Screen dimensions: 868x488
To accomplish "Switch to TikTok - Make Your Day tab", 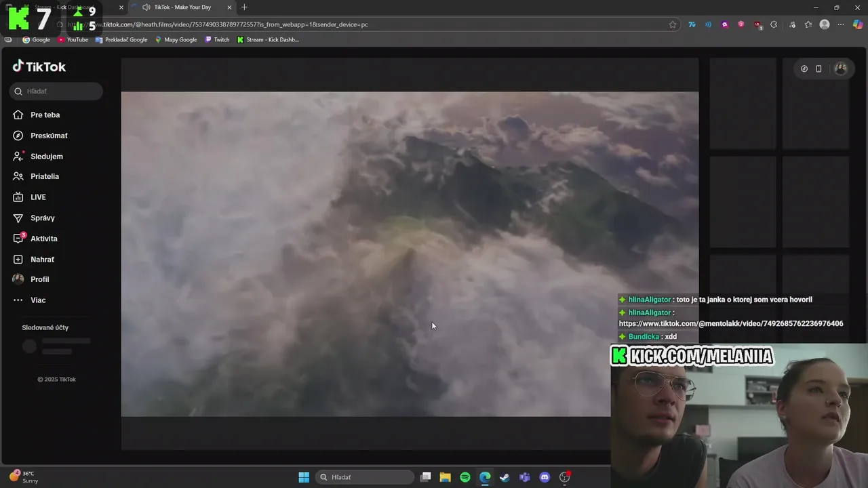I will [x=182, y=7].
